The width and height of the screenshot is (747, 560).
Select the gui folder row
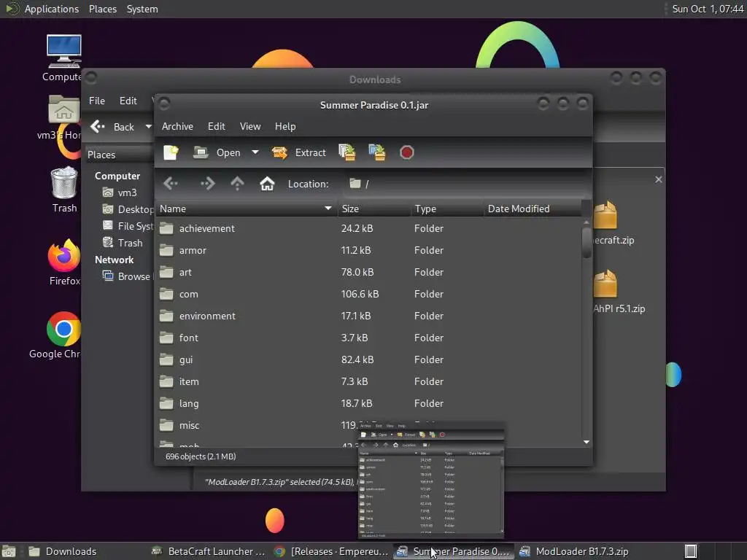point(368,360)
